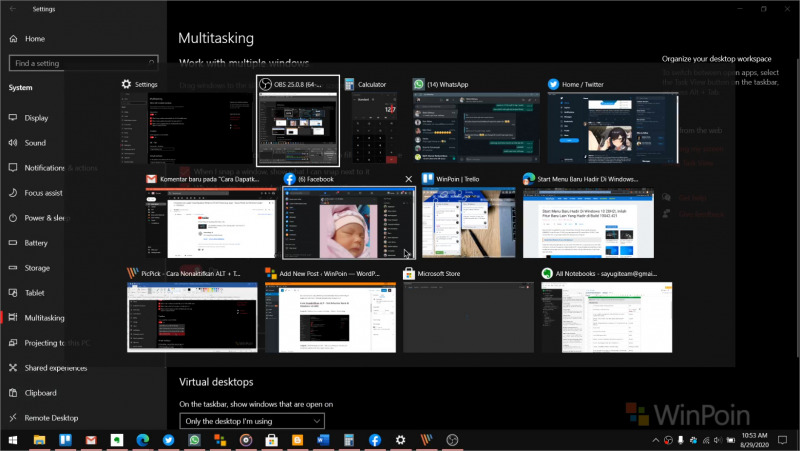The width and height of the screenshot is (800, 451).
Task: Switch to WinPoin | Trello thumbnail
Action: 468,223
